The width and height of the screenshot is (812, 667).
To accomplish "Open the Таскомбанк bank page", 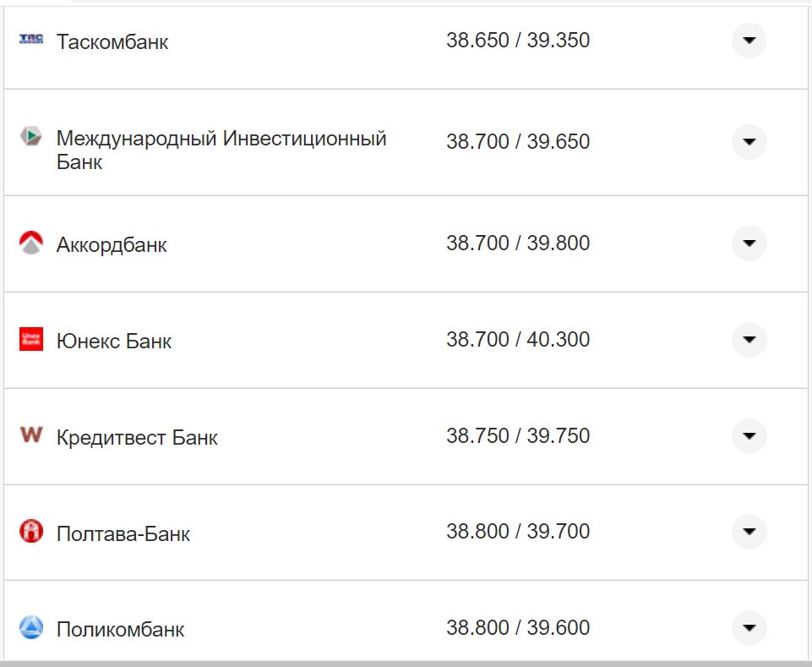I will [x=112, y=41].
